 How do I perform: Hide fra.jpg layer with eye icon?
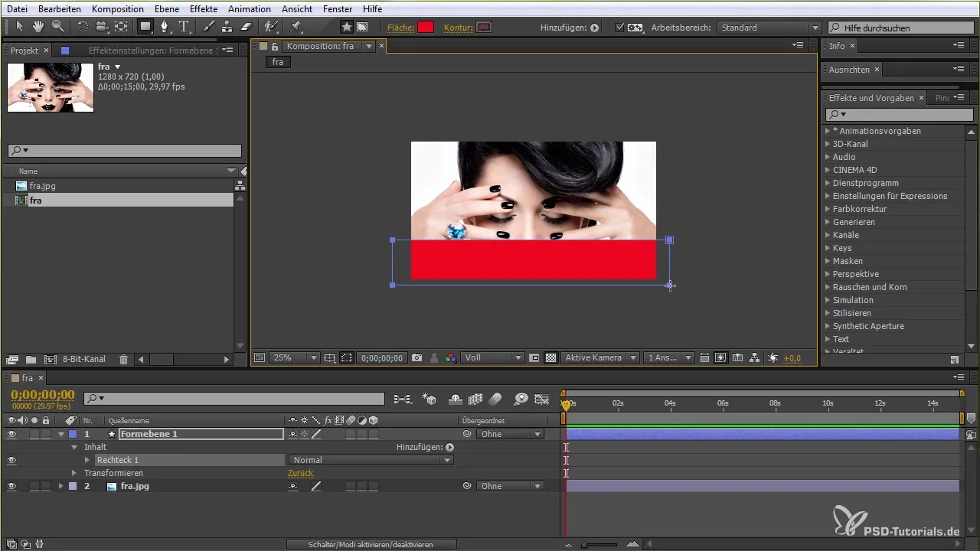pyautogui.click(x=11, y=486)
